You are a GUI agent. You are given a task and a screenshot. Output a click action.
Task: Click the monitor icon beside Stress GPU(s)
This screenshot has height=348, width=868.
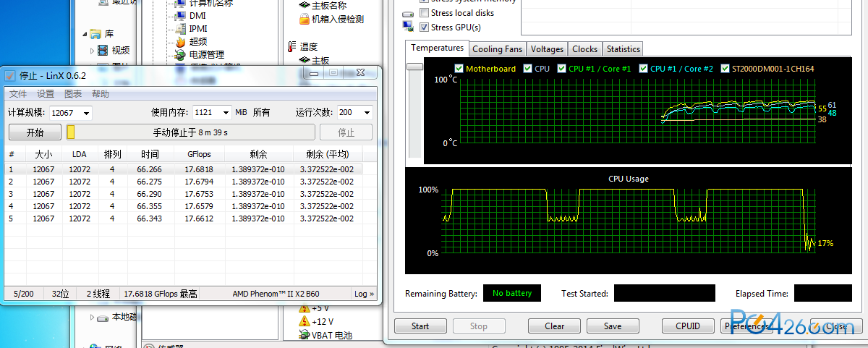408,27
